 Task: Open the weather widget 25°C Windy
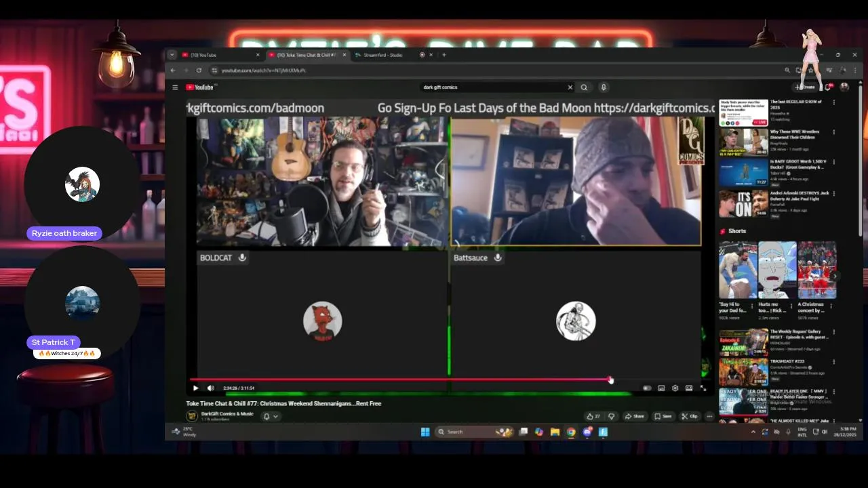pos(184,431)
